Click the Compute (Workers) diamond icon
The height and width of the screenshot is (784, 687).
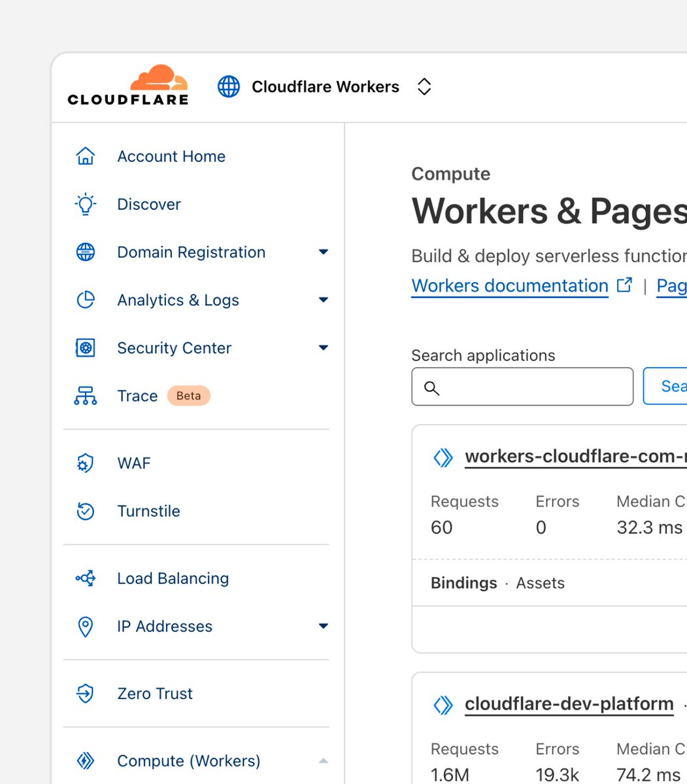(x=86, y=760)
